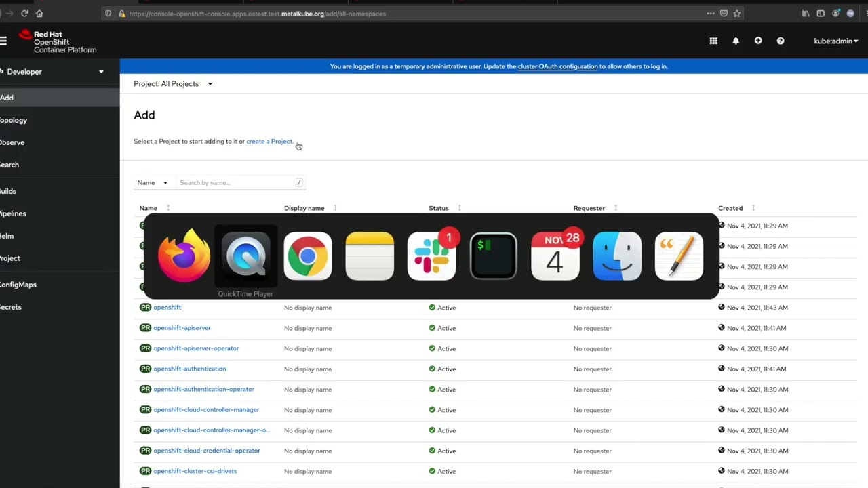
Task: Expand the Developer perspective switcher
Action: (x=54, y=71)
